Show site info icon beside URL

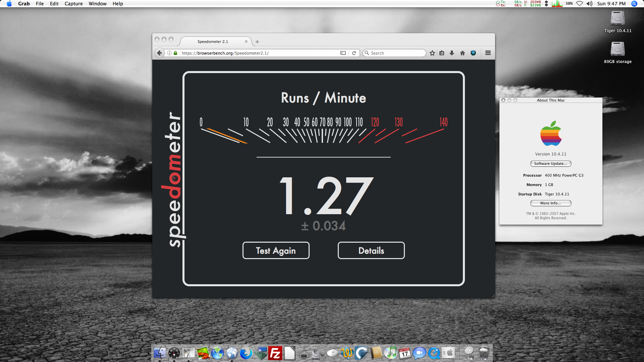pyautogui.click(x=169, y=53)
